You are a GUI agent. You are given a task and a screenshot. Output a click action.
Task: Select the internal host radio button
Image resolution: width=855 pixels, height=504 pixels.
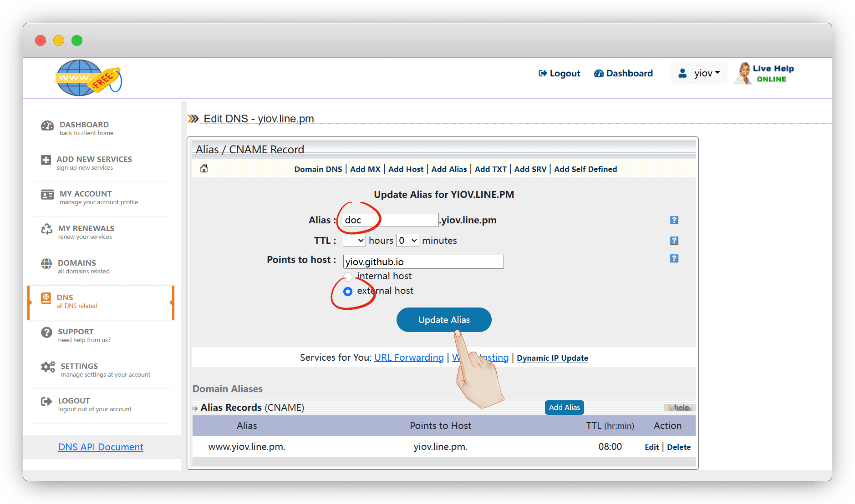[348, 277]
